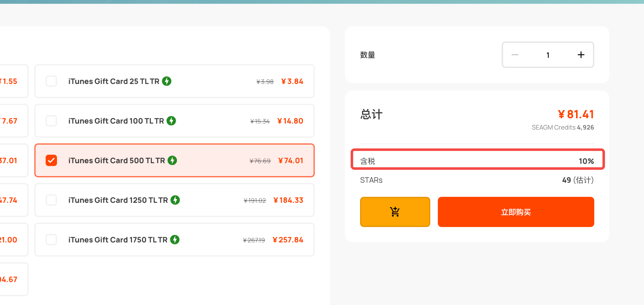Screen dimensions: 644x305
Task: Select the iTunes Gift Card 1250 TL TR label
Action: [118, 200]
